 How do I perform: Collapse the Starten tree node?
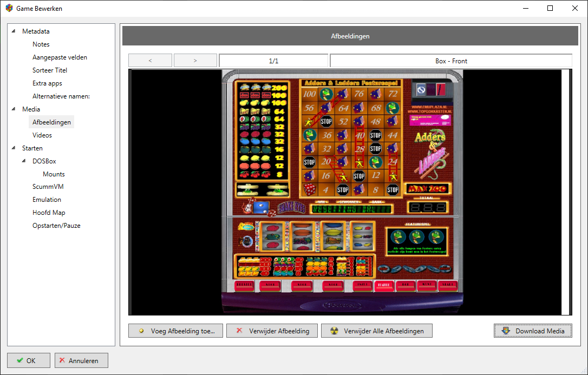pos(14,148)
